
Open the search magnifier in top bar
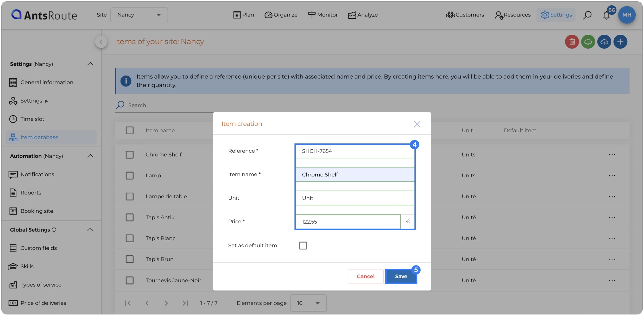[x=587, y=15]
